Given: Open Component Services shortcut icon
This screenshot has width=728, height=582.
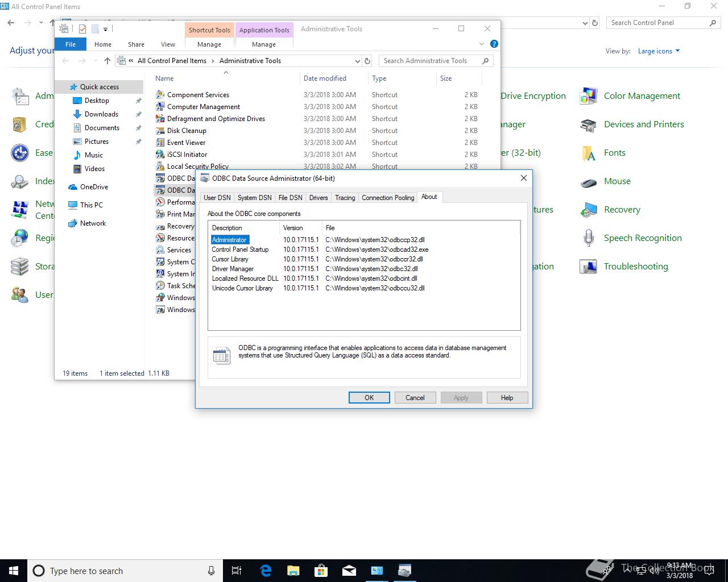Looking at the screenshot, I should (160, 95).
